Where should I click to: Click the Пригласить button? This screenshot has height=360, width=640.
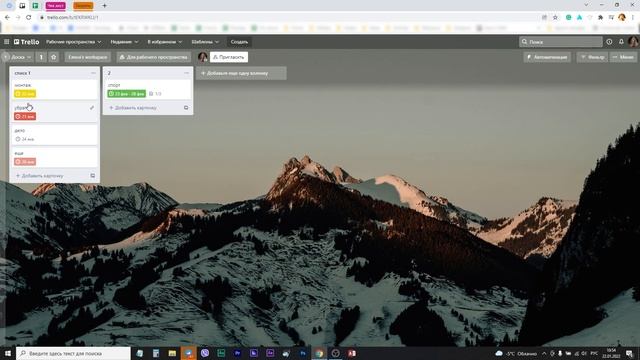[229, 57]
